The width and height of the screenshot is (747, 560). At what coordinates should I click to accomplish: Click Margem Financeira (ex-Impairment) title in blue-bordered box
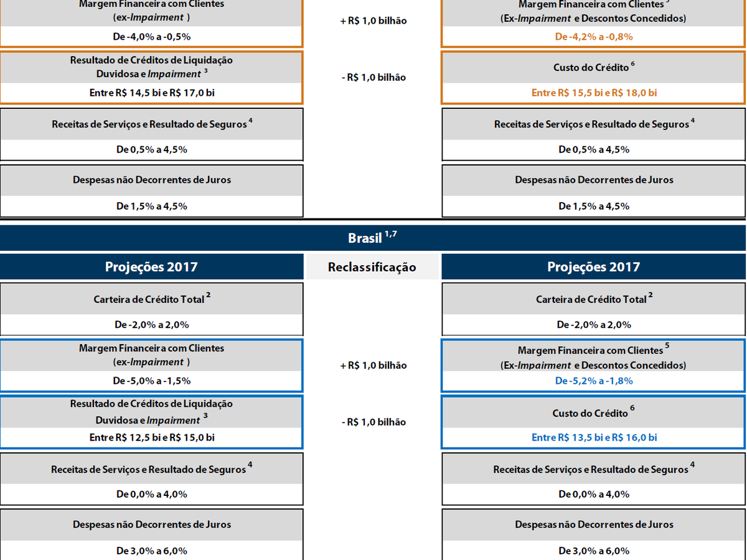151,355
